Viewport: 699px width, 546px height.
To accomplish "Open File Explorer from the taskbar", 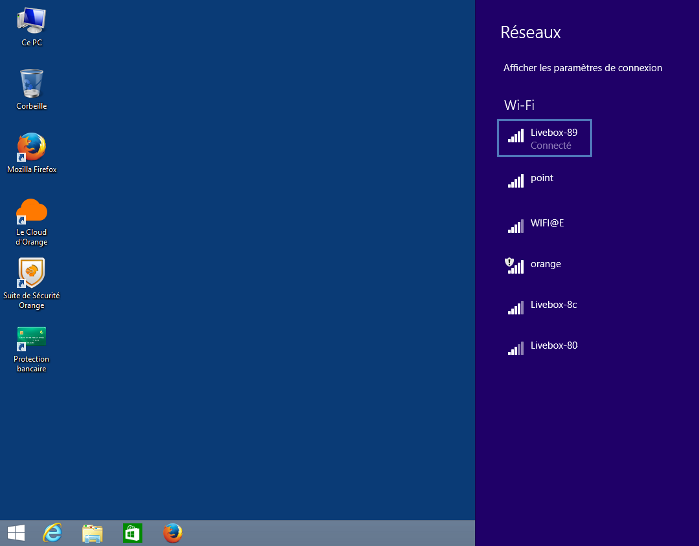I will click(92, 533).
